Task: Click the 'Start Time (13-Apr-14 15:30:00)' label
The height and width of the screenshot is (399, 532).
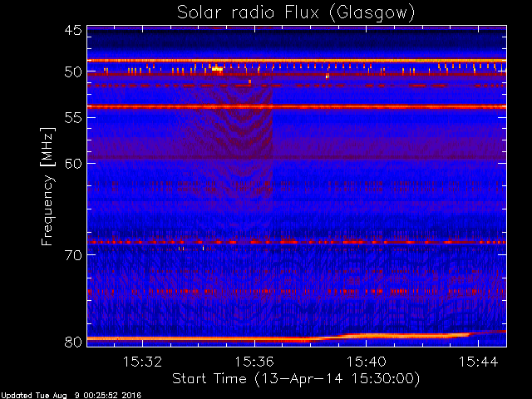Action: (296, 379)
